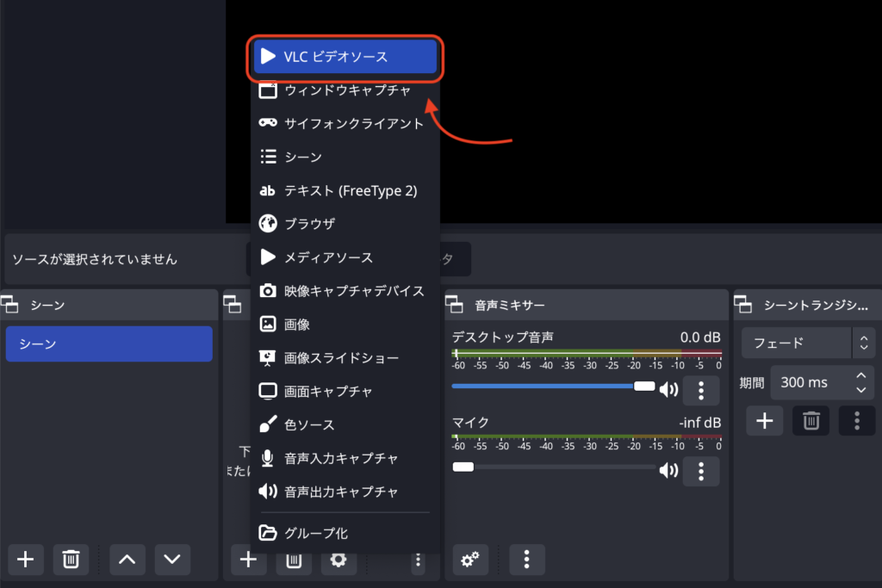Select VLC ビデオソース from the source menu

345,57
